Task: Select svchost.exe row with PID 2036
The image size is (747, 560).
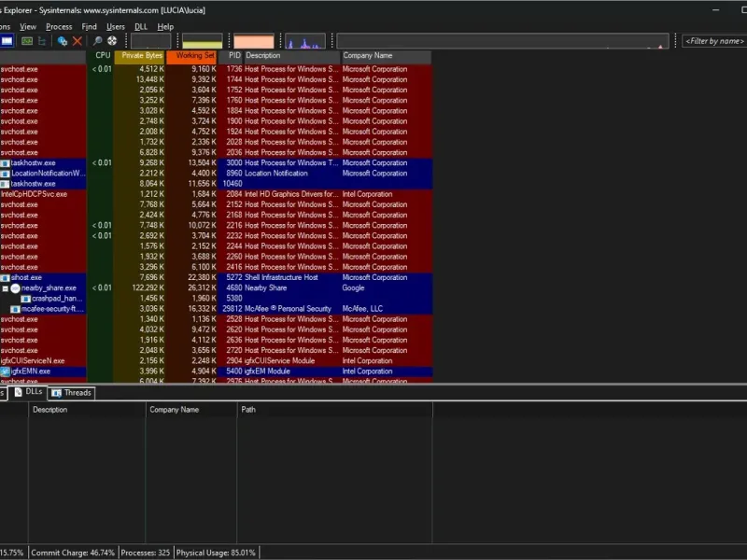Action: point(217,152)
